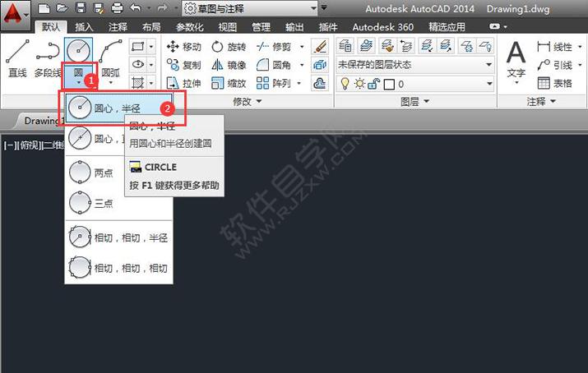Click the Trim (修剪) tool

tap(274, 47)
